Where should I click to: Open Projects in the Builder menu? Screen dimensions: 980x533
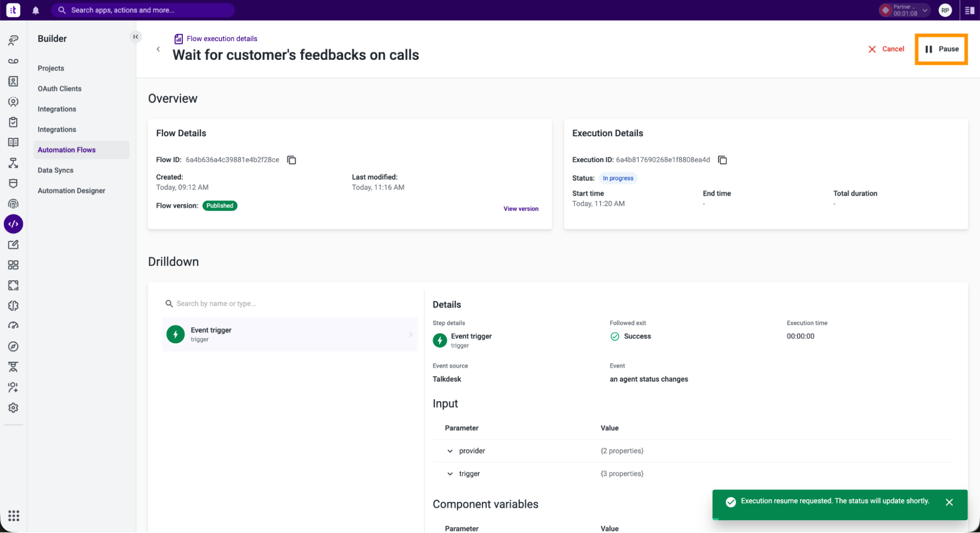click(51, 68)
